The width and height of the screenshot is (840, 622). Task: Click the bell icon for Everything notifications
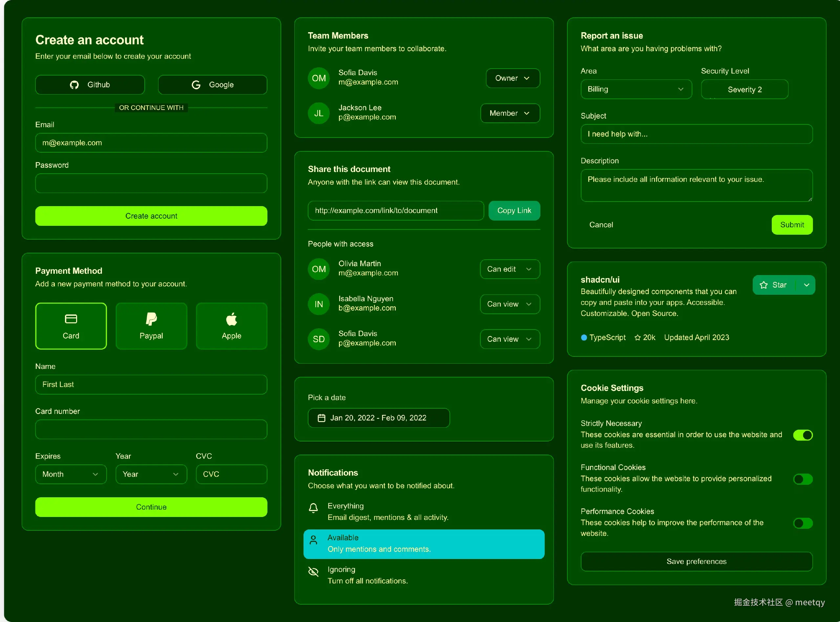tap(313, 508)
